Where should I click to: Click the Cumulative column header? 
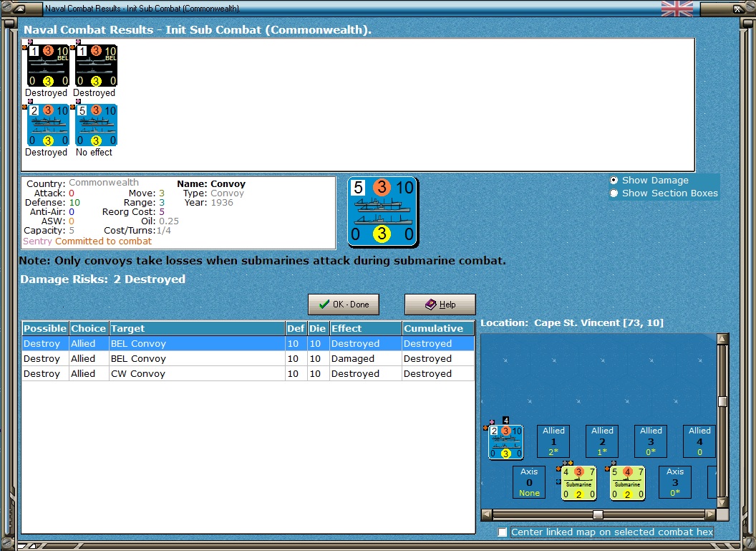438,329
